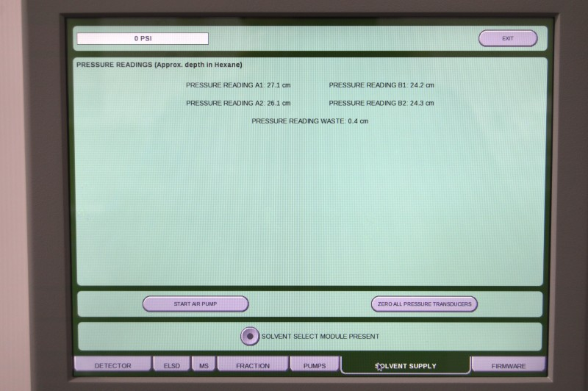This screenshot has width=588, height=391.
Task: Start the air pump
Action: point(196,304)
